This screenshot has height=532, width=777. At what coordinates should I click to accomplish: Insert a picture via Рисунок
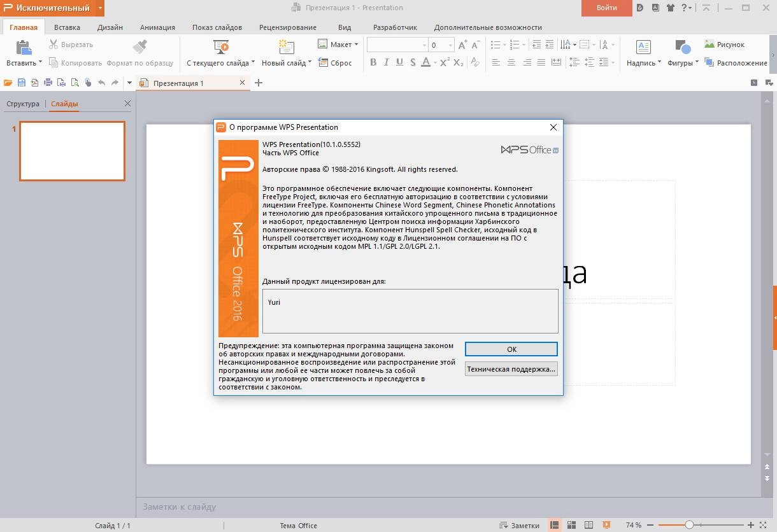pos(724,45)
